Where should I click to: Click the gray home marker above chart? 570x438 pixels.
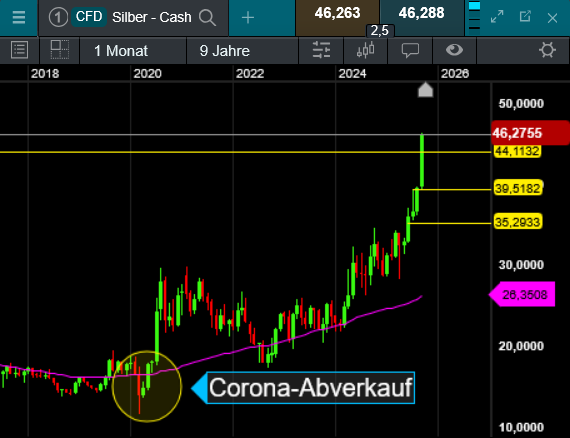click(425, 90)
